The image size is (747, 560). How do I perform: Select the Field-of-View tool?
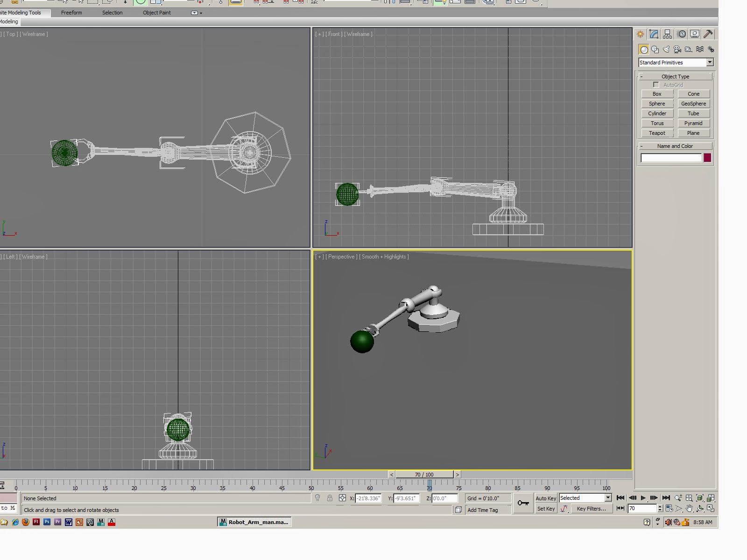tap(678, 509)
